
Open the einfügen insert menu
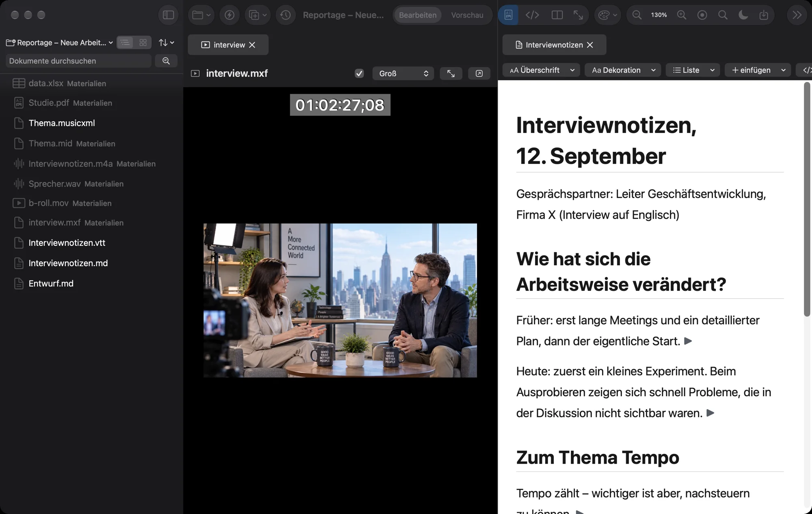(x=758, y=70)
